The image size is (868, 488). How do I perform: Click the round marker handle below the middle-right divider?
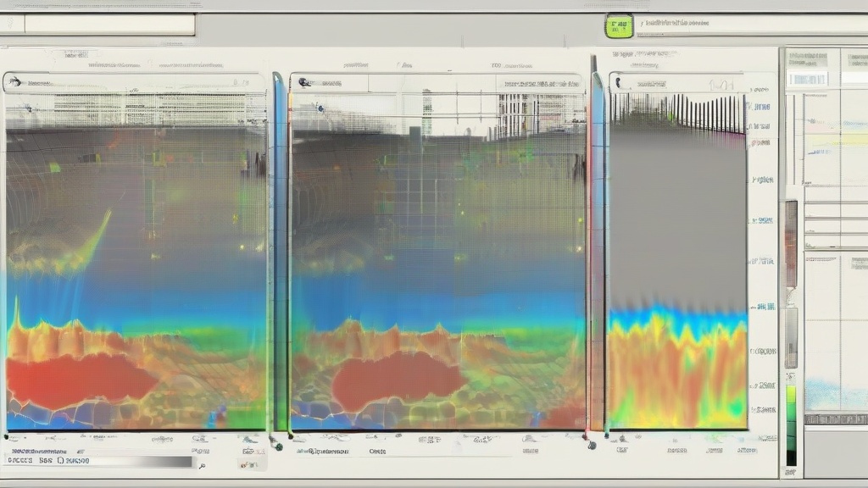click(x=591, y=445)
